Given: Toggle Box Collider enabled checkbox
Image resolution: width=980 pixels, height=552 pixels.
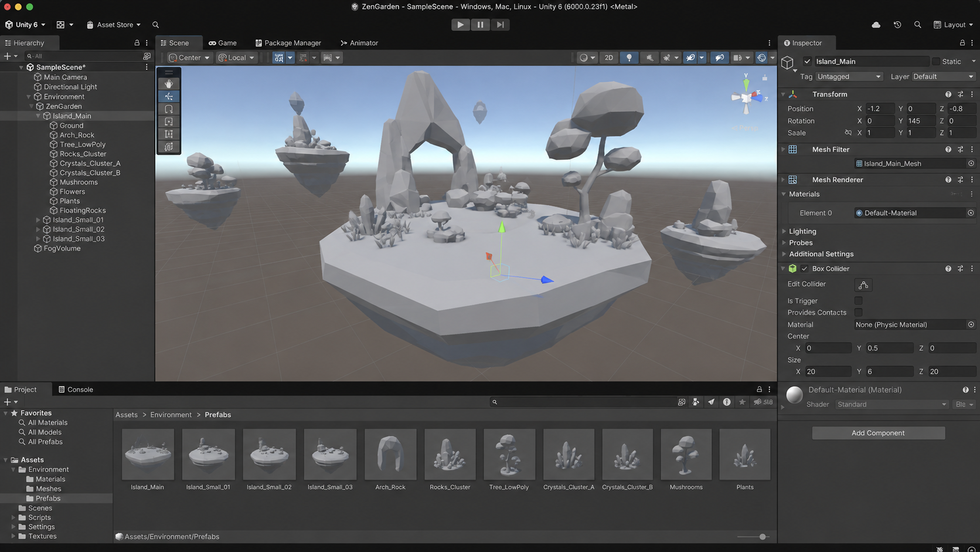Looking at the screenshot, I should 804,269.
